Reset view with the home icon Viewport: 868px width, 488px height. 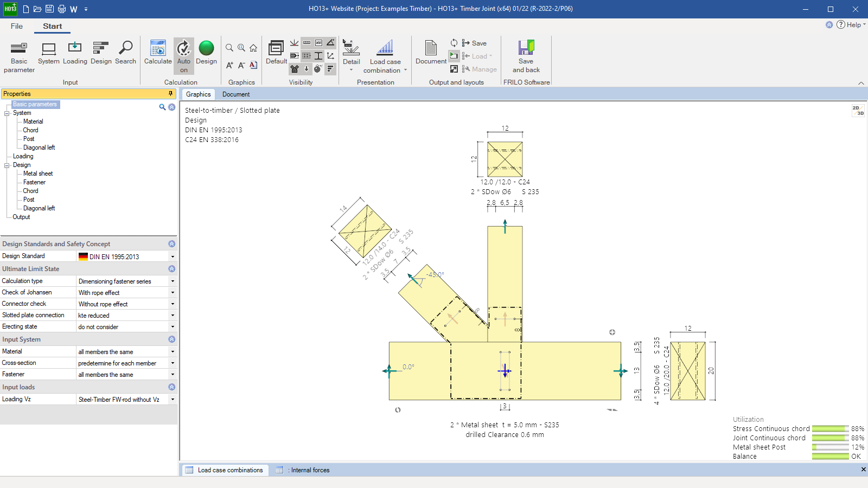pos(253,48)
